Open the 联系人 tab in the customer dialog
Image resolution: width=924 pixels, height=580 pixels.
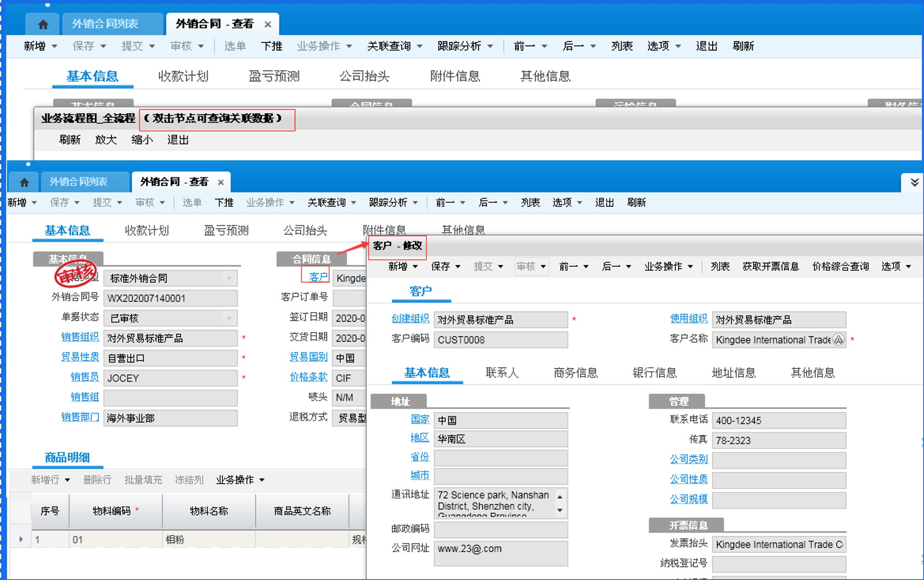click(x=502, y=373)
